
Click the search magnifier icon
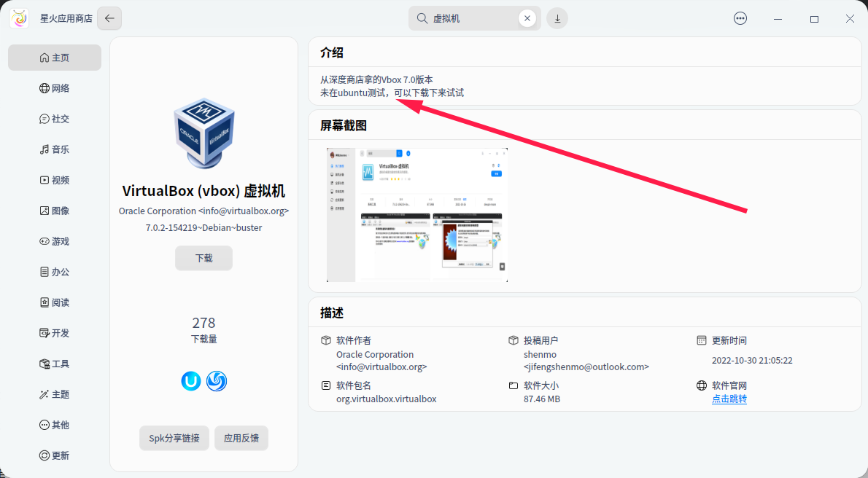coord(422,18)
